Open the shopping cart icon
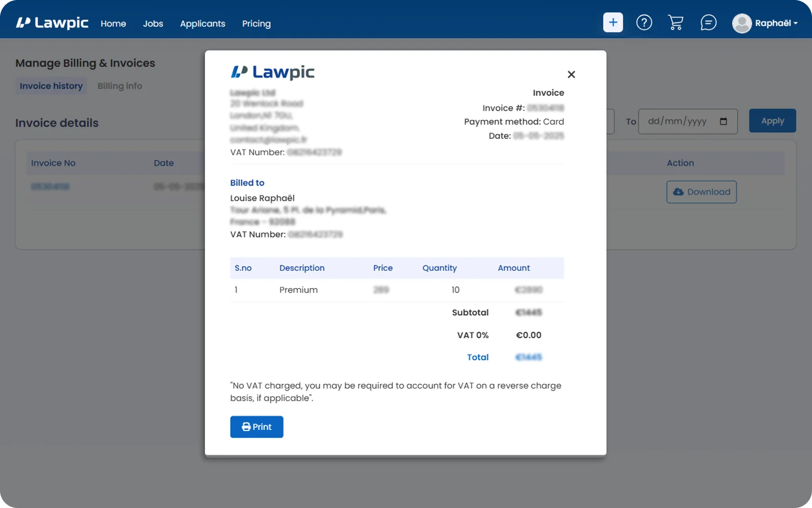812x508 pixels. (x=676, y=23)
